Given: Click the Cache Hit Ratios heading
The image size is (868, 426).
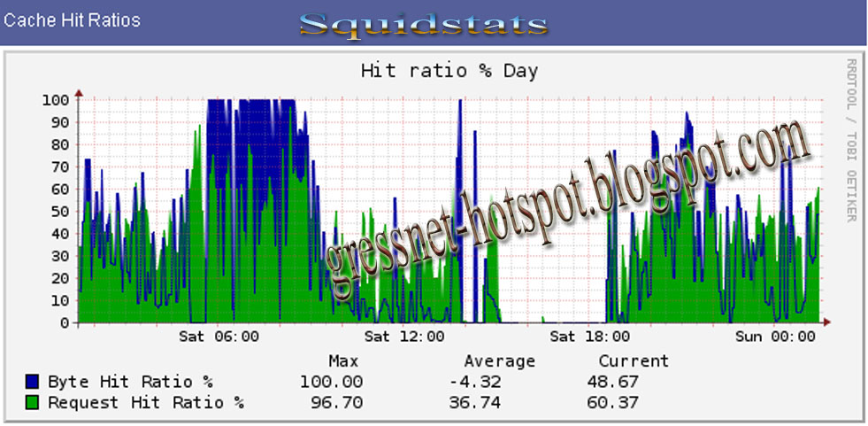Looking at the screenshot, I should pos(72,21).
